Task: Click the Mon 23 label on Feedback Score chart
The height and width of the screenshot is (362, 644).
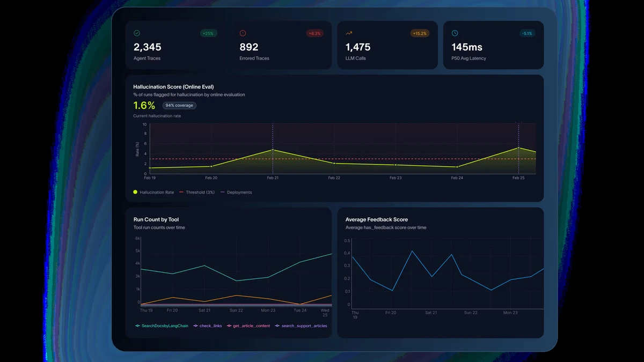Action: [510, 312]
